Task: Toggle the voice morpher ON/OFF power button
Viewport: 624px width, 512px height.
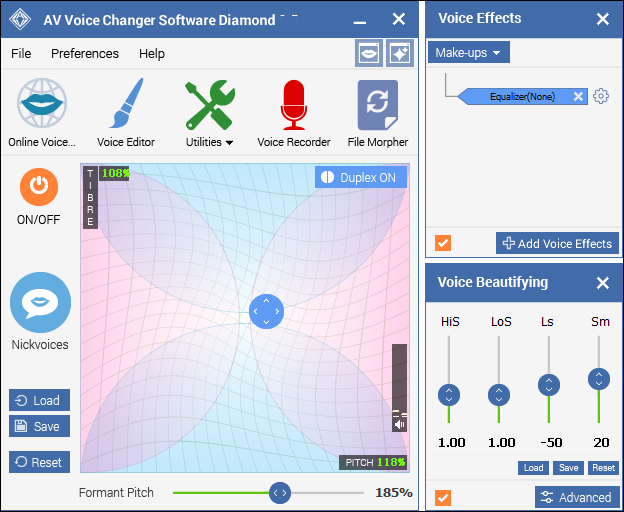Action: pyautogui.click(x=39, y=187)
